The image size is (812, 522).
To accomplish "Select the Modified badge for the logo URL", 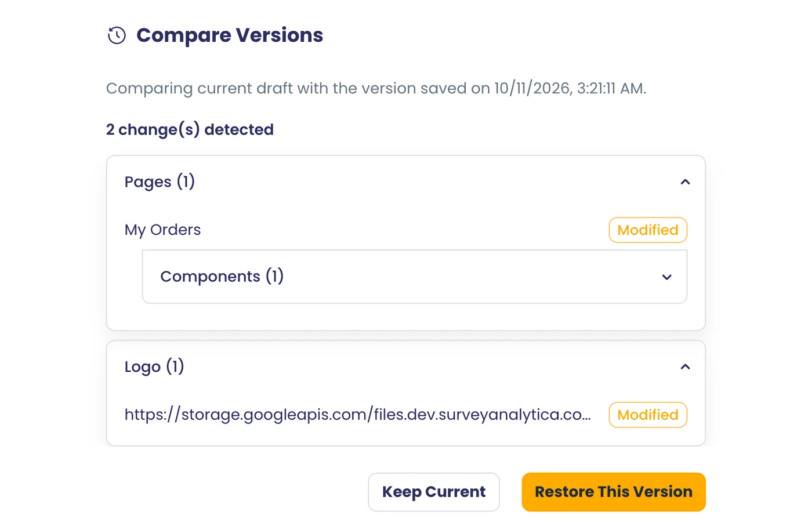I will 648,415.
